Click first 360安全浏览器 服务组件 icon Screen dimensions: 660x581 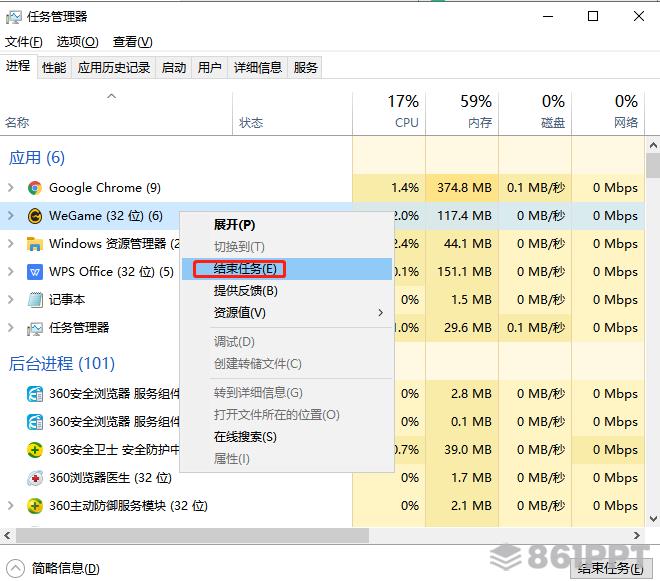coord(35,394)
